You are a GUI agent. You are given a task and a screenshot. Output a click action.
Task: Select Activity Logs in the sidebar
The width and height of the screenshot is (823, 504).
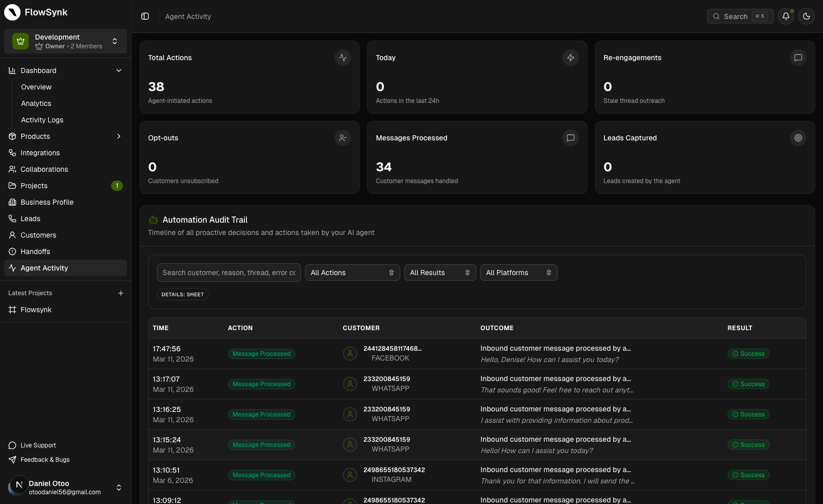(x=42, y=119)
